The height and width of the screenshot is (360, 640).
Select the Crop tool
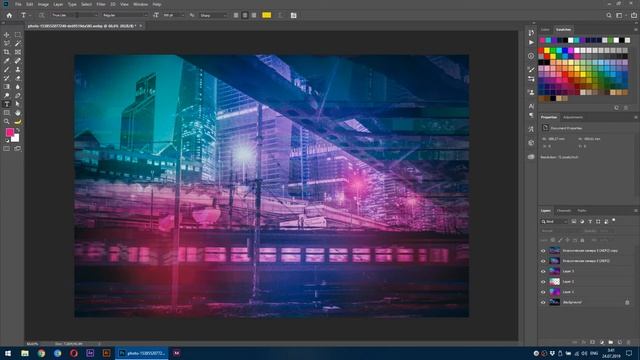point(7,52)
